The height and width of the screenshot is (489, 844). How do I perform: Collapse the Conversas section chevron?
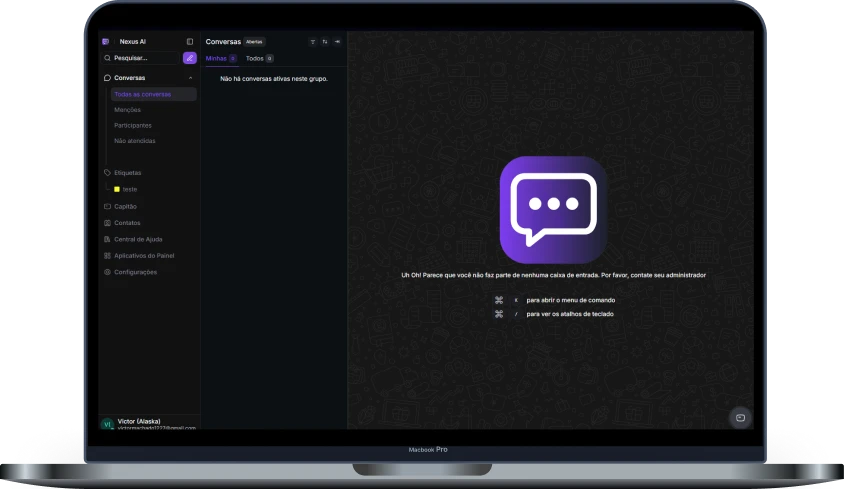click(x=190, y=78)
